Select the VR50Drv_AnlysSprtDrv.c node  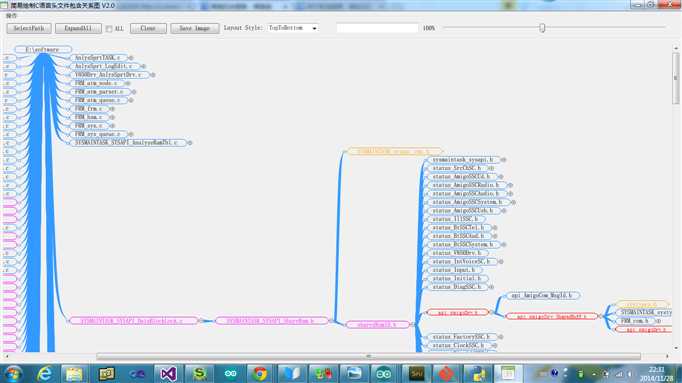tap(109, 75)
